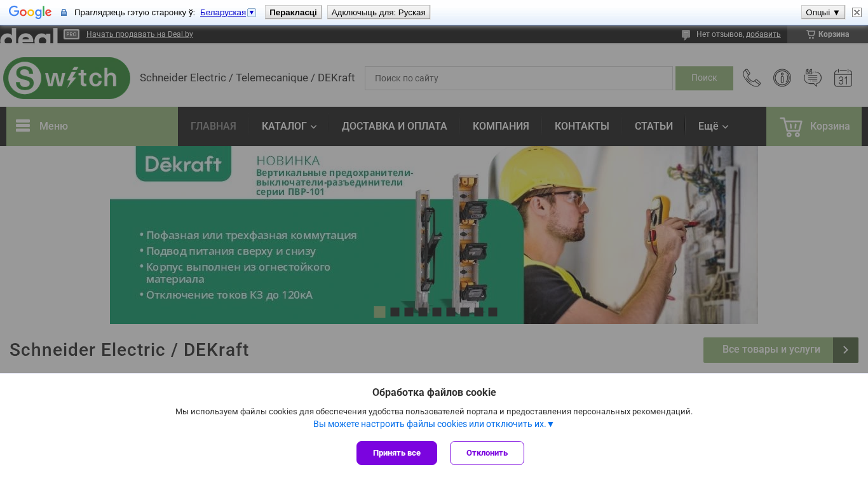Click Адключыць для: Руская button
The width and height of the screenshot is (868, 488).
click(x=379, y=12)
